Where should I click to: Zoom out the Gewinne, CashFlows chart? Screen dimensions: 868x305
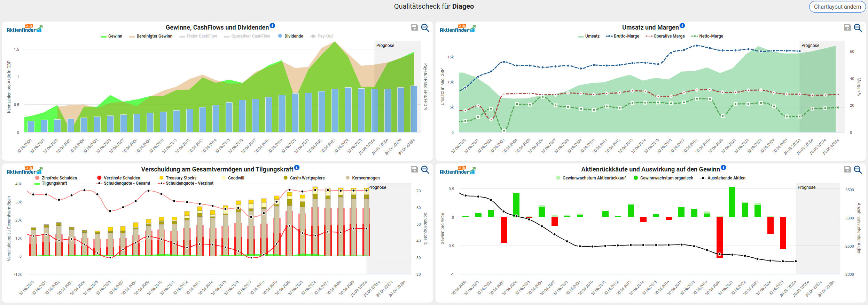click(425, 27)
